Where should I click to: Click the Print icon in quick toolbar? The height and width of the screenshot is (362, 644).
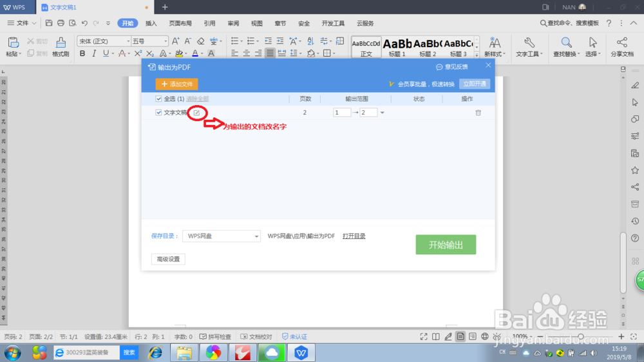coord(61,23)
